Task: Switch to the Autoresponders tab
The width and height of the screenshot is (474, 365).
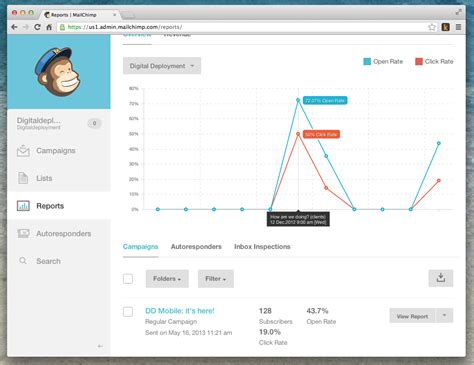Action: pyautogui.click(x=196, y=247)
